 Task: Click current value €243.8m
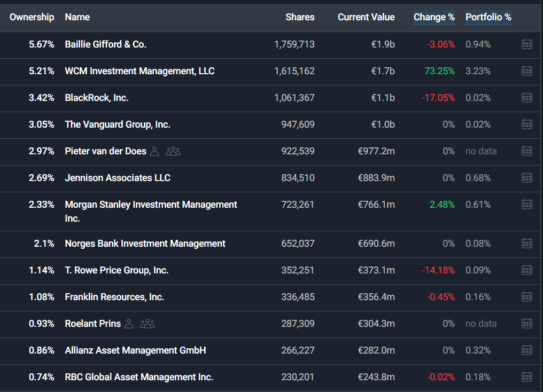(x=376, y=377)
